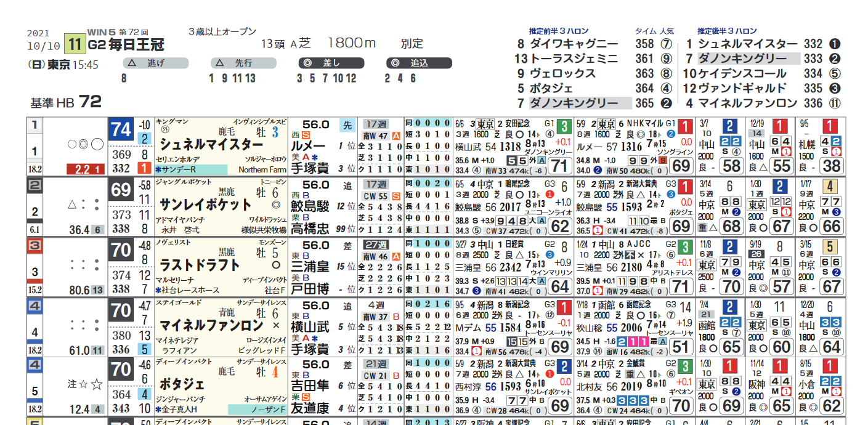This screenshot has height=425, width=868.
Task: Select the bold horse name ラストドラフト
Action: tap(200, 265)
